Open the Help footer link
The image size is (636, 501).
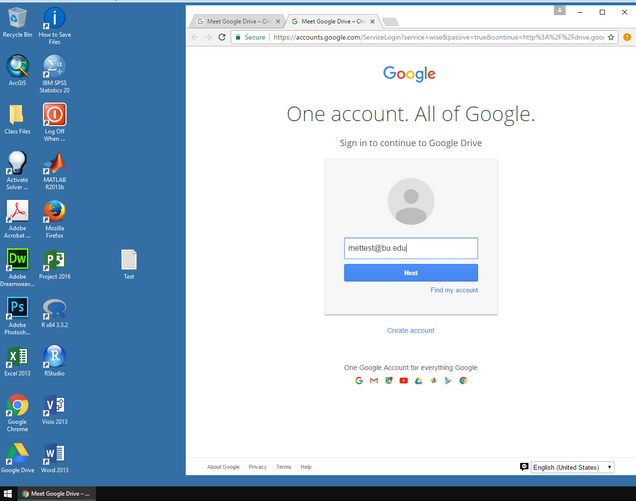click(306, 467)
